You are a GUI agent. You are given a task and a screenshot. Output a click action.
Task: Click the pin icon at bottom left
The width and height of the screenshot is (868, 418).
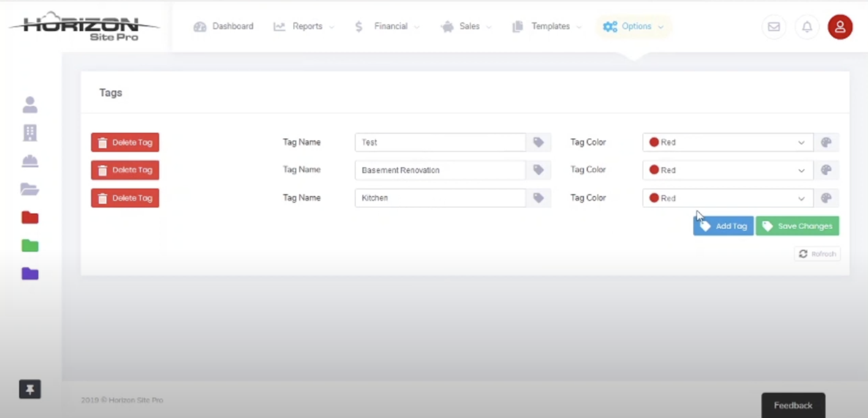[x=30, y=389]
